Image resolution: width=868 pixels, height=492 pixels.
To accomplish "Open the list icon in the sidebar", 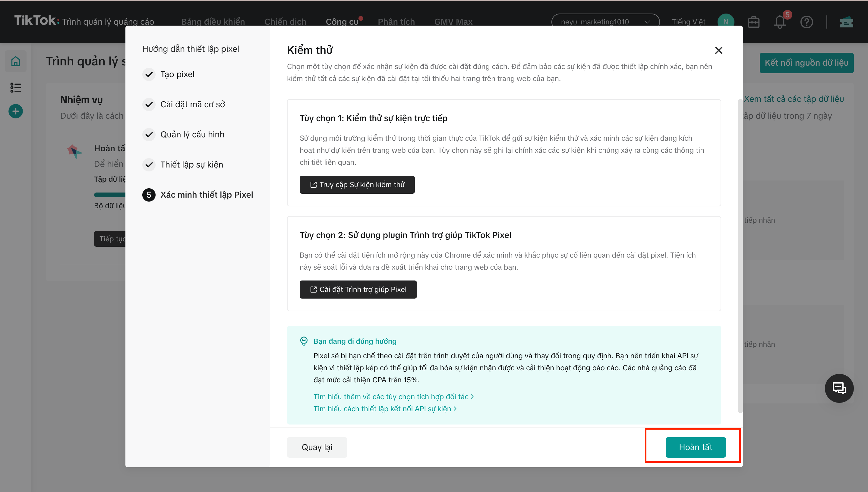I will tap(16, 87).
